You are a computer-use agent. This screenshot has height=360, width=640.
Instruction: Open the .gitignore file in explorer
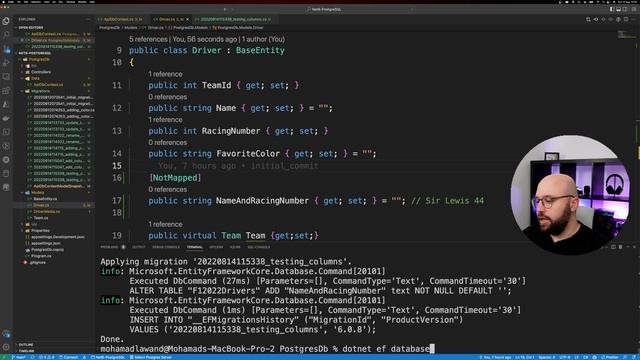(38, 262)
